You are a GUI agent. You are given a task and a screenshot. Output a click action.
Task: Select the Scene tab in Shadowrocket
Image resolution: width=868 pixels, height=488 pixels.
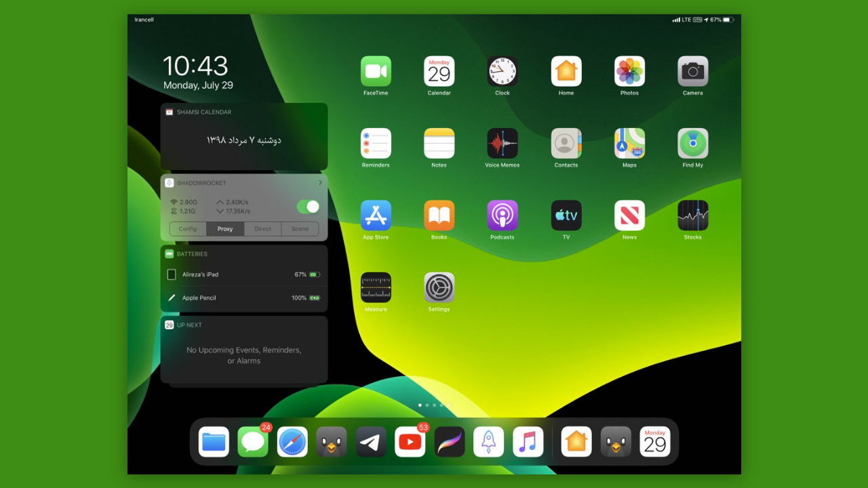300,229
